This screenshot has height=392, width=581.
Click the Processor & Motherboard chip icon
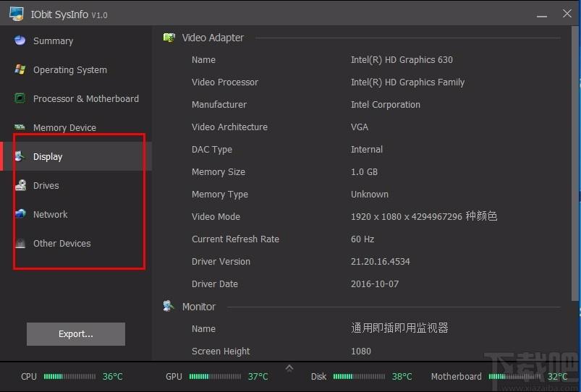[x=20, y=98]
